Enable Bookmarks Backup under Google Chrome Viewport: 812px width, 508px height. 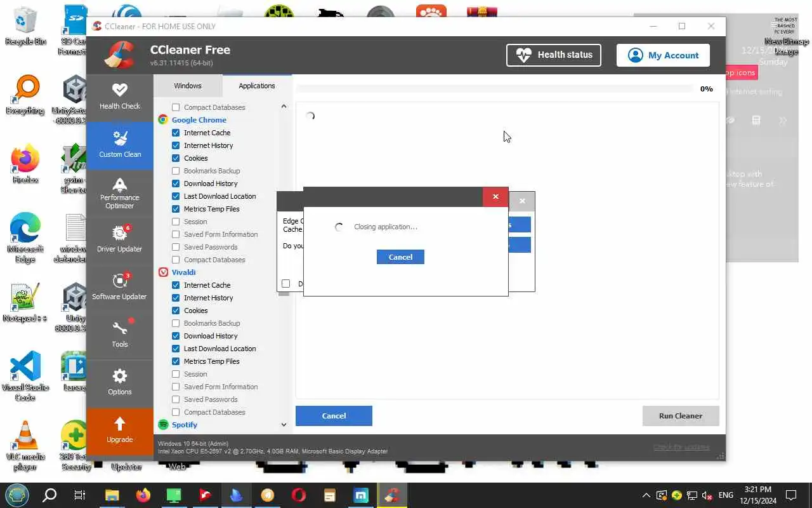pyautogui.click(x=176, y=171)
